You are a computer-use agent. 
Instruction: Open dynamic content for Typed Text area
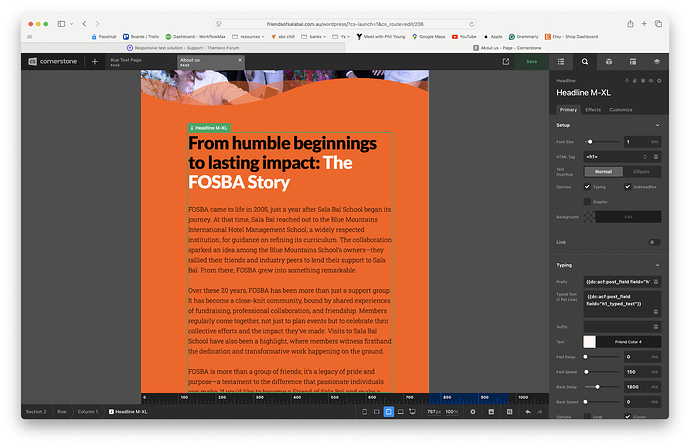point(656,311)
